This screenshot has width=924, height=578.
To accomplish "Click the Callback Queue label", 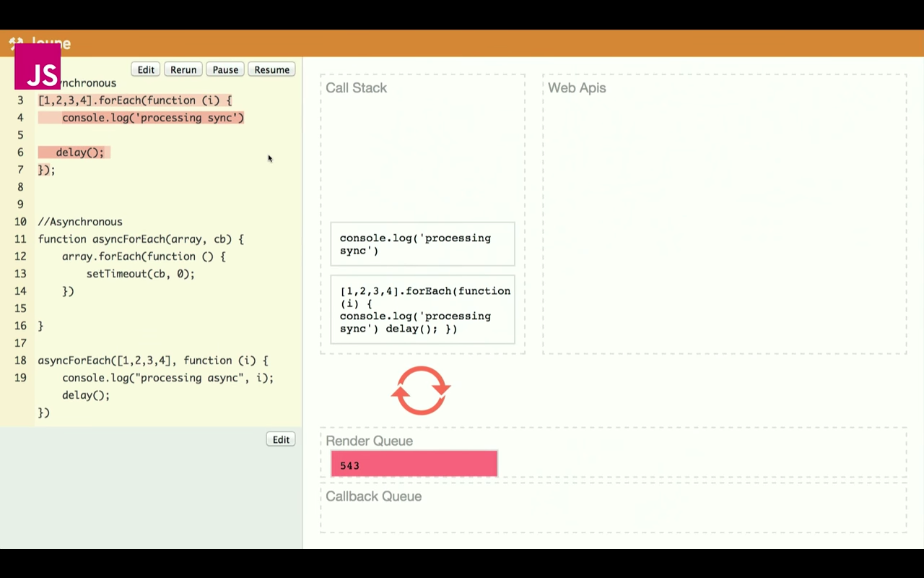I will (373, 496).
